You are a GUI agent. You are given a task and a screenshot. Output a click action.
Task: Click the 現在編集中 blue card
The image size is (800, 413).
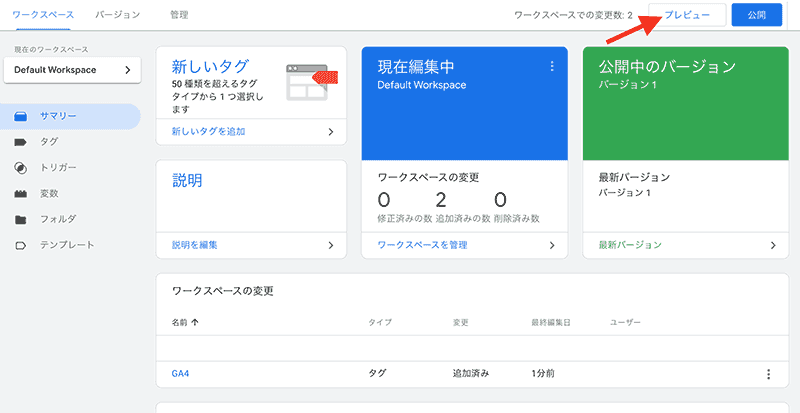[x=464, y=103]
